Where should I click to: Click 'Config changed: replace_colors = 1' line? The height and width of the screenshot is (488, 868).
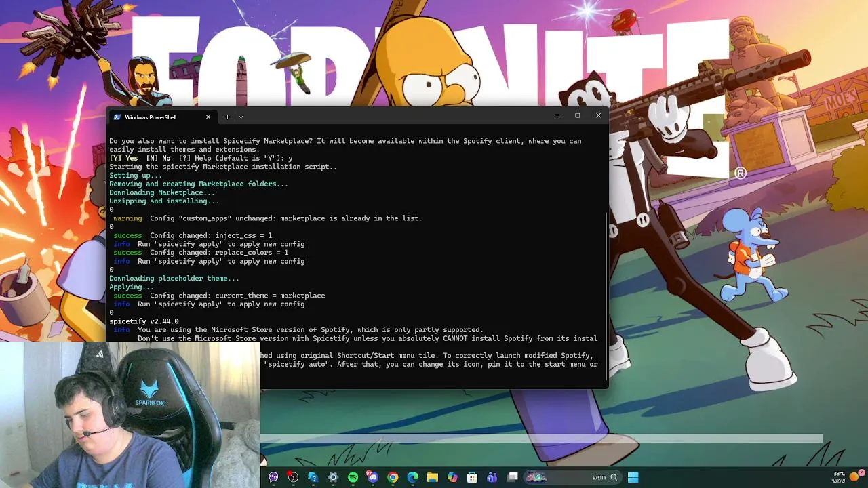(219, 252)
